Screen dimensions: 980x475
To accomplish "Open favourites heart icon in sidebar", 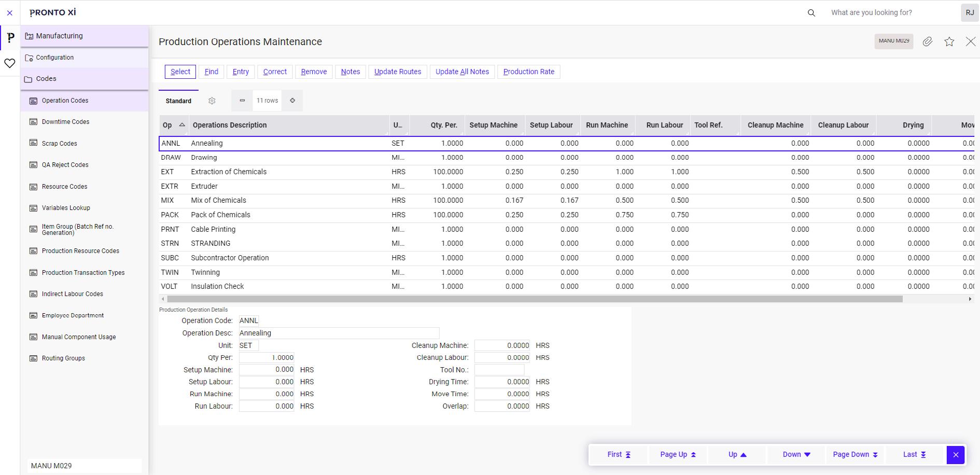I will (x=10, y=63).
